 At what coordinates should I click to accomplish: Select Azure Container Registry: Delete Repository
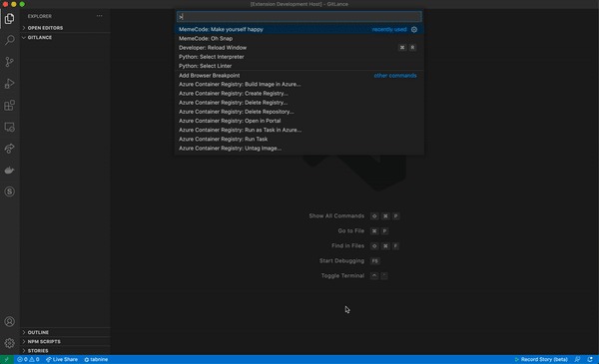pos(299,112)
